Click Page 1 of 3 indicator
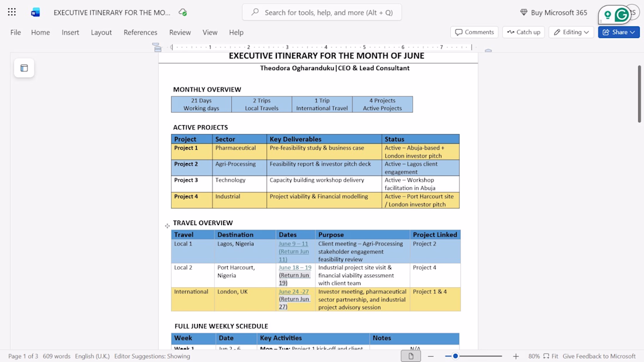Image resolution: width=644 pixels, height=362 pixels. click(x=23, y=356)
